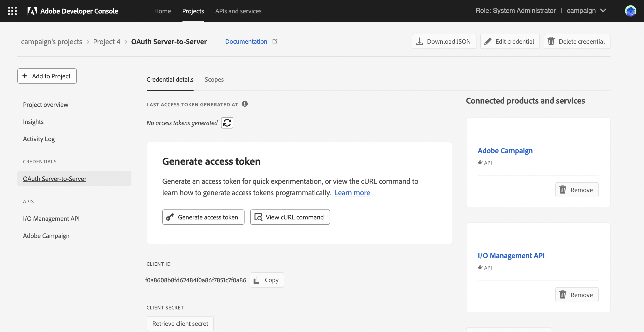Click the info icon beside Last Access Token
The image size is (644, 332).
[x=245, y=104]
